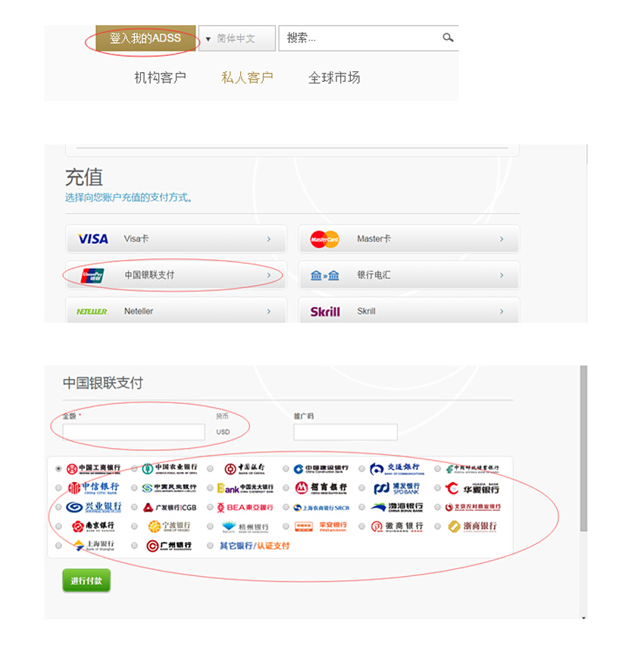The image size is (644, 670).
Task: Click the Neteller logo
Action: (x=92, y=312)
